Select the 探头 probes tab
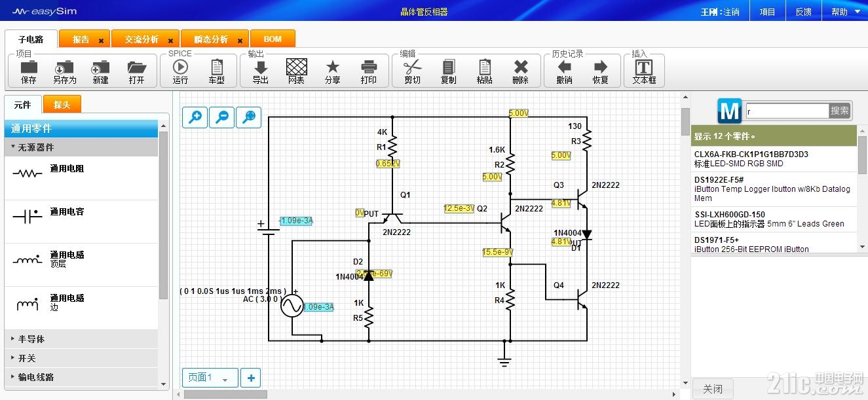The image size is (868, 400). 62,105
